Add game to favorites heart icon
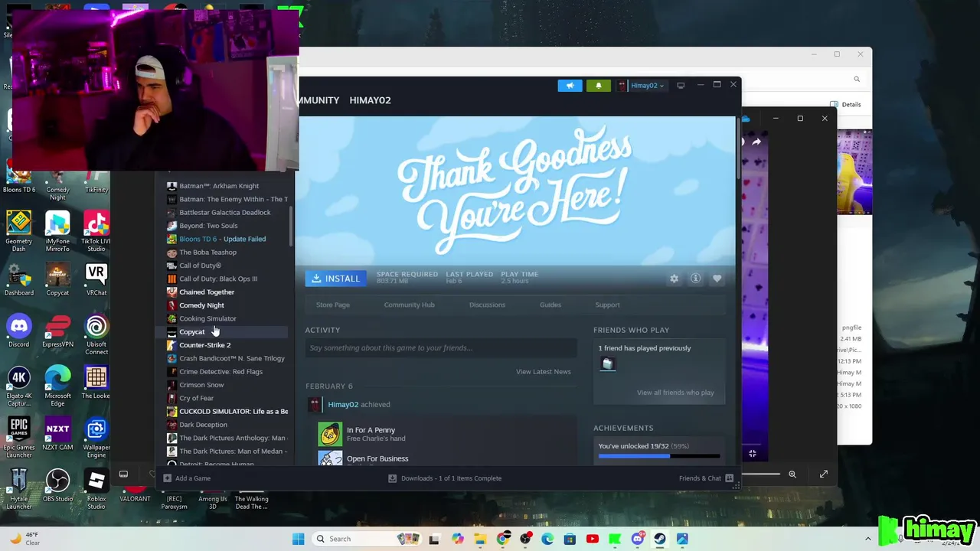 717,279
